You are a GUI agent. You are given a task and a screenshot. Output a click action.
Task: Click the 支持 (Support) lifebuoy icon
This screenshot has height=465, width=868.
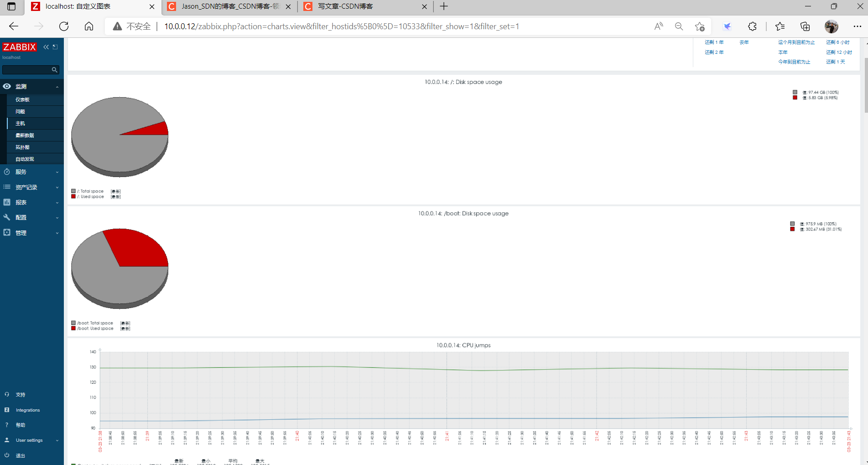[x=7, y=394]
